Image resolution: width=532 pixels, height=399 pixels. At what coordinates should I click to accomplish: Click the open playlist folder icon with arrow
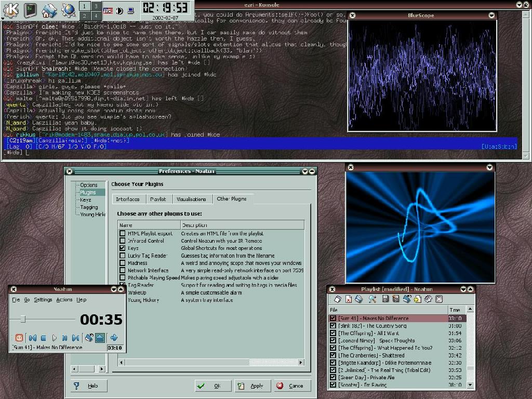[407, 299]
